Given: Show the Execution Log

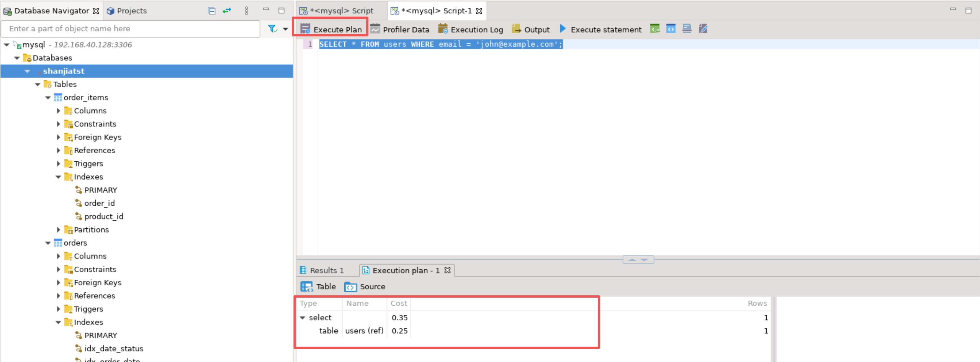Looking at the screenshot, I should tap(471, 29).
